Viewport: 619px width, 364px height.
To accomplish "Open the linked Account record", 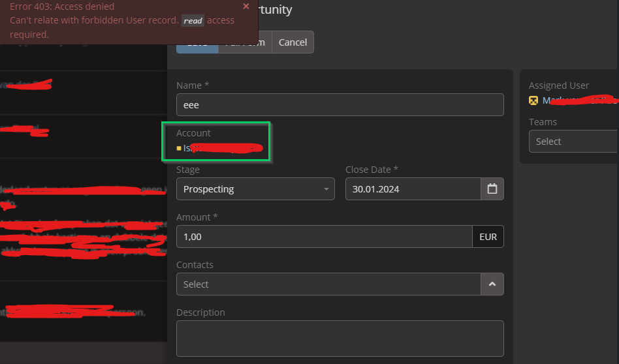I will (223, 148).
